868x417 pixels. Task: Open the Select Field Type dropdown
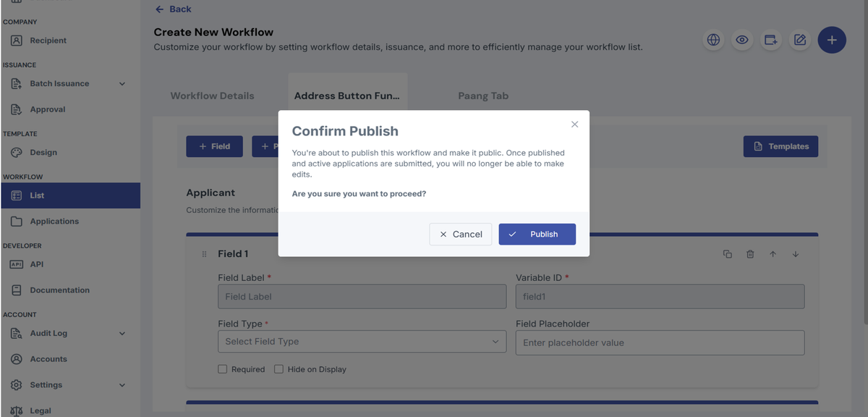click(362, 341)
